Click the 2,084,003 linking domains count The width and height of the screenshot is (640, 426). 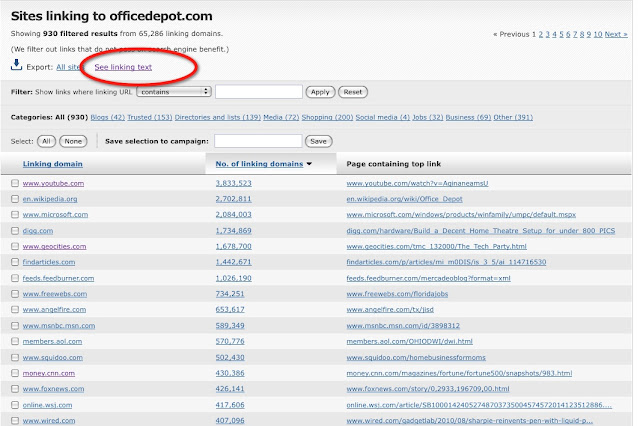tap(233, 215)
